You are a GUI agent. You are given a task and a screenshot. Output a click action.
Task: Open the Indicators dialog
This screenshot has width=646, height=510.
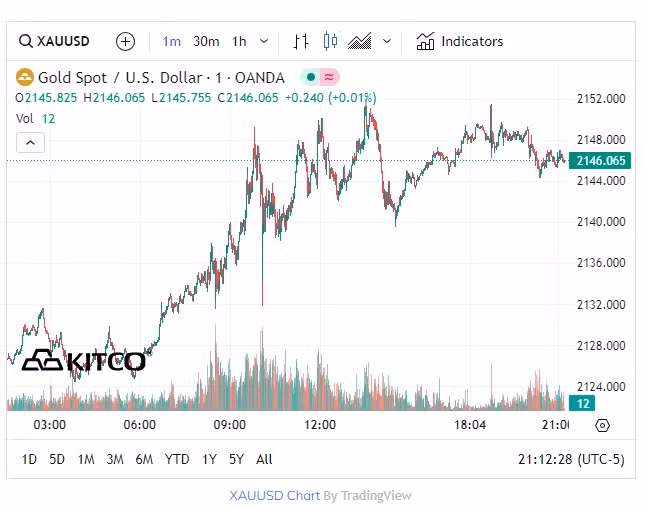pyautogui.click(x=460, y=41)
